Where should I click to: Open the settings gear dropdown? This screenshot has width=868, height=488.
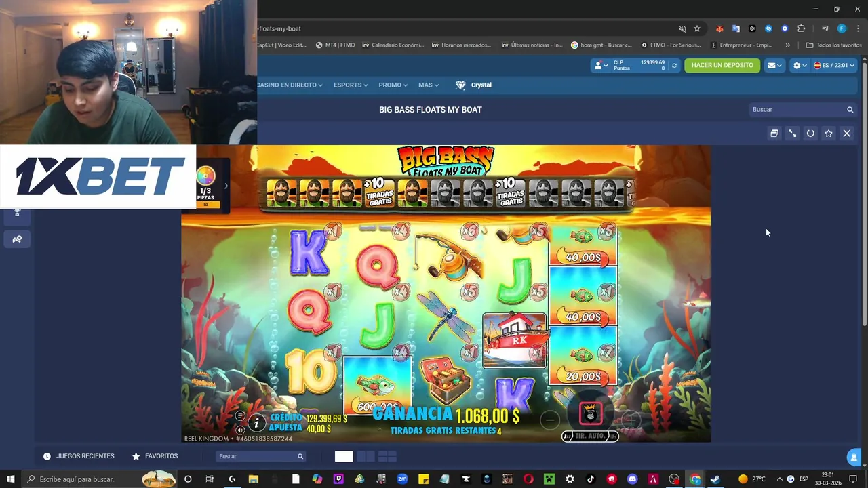800,66
